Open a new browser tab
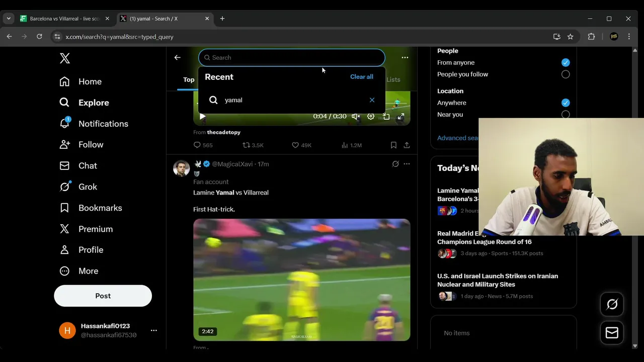644x362 pixels. pos(222,19)
